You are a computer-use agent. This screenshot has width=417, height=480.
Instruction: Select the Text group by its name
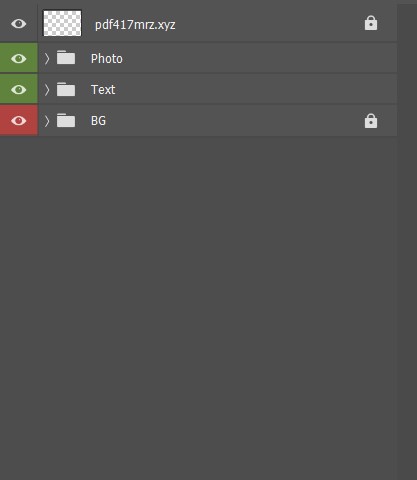point(103,90)
